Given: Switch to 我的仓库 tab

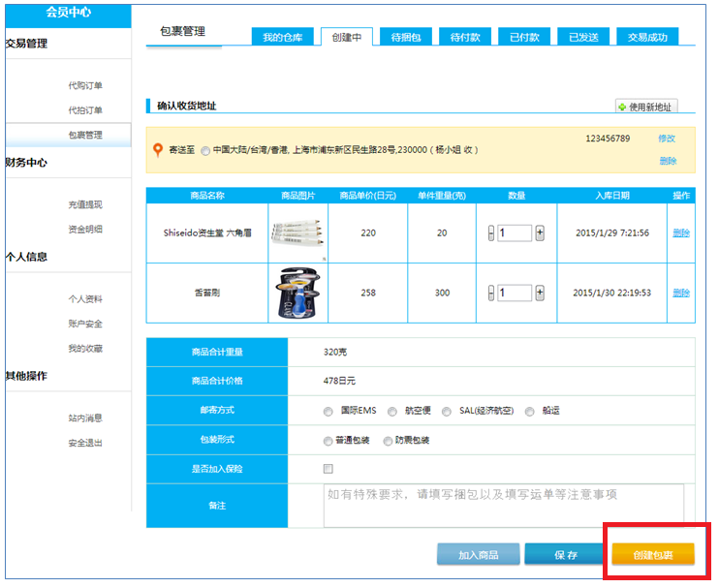Looking at the screenshot, I should (283, 37).
